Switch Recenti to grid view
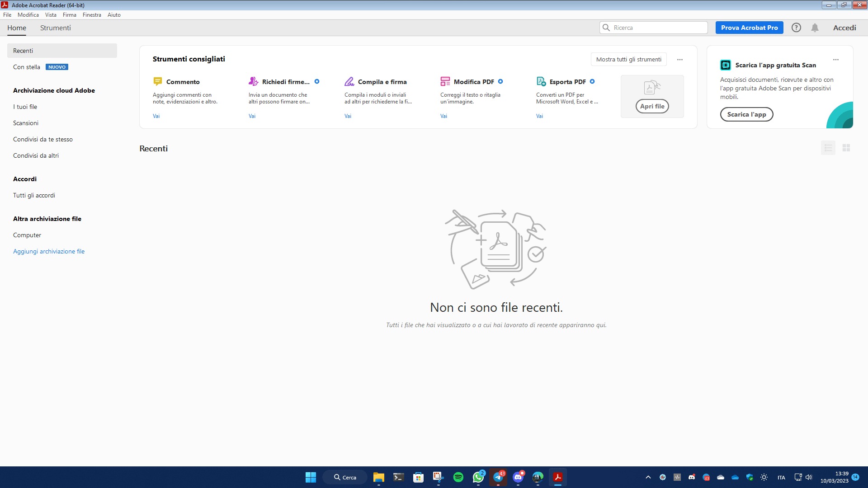The image size is (868, 488). (x=846, y=148)
